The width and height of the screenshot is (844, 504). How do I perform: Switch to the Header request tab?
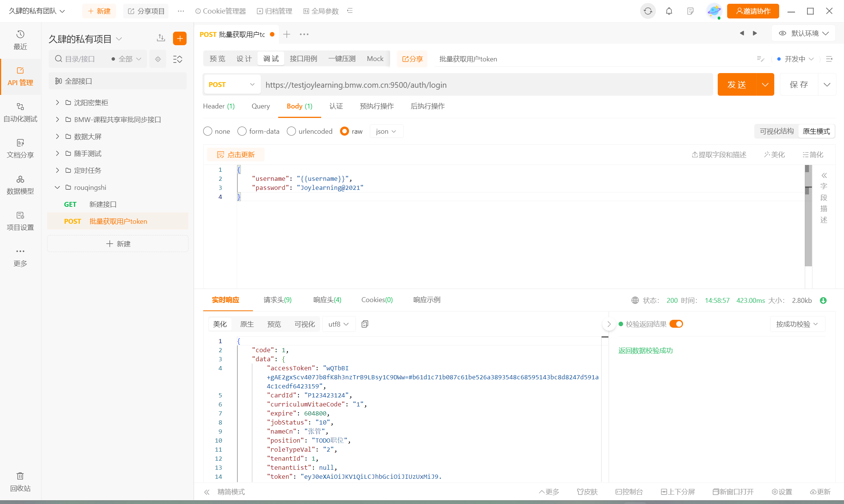(219, 106)
